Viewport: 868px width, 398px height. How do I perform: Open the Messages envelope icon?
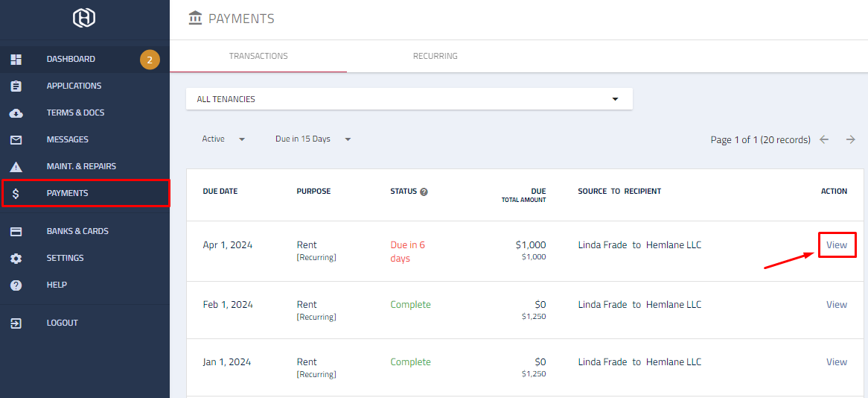(16, 139)
